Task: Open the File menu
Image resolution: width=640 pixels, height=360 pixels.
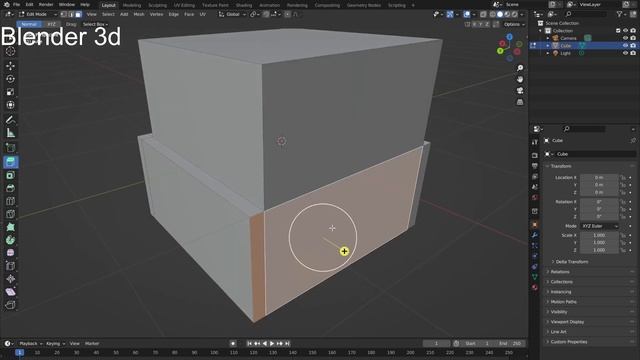Action: pos(16,4)
